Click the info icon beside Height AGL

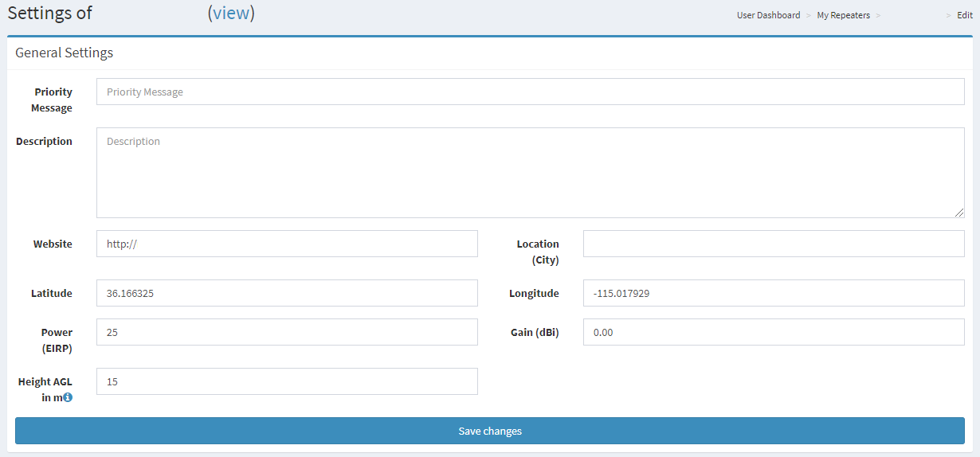[68, 397]
